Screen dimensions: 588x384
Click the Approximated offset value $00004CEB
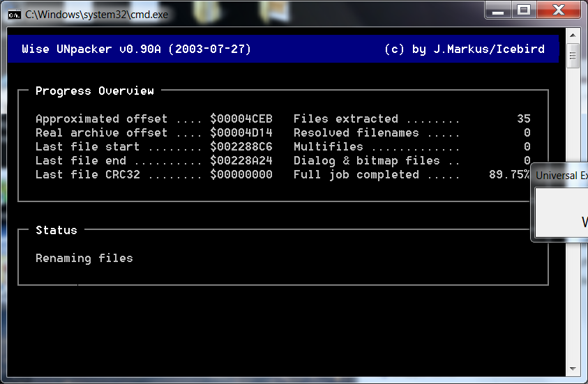coord(241,118)
